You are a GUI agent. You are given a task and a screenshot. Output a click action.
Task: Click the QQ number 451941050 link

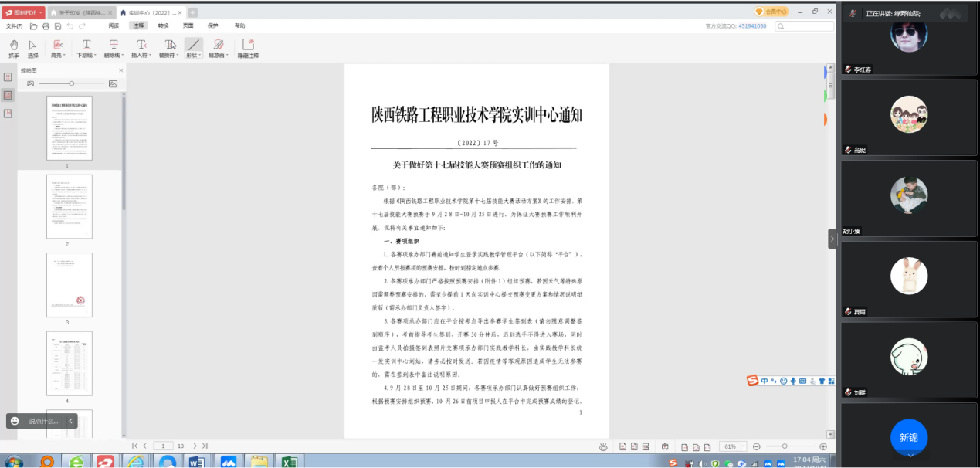tap(751, 26)
